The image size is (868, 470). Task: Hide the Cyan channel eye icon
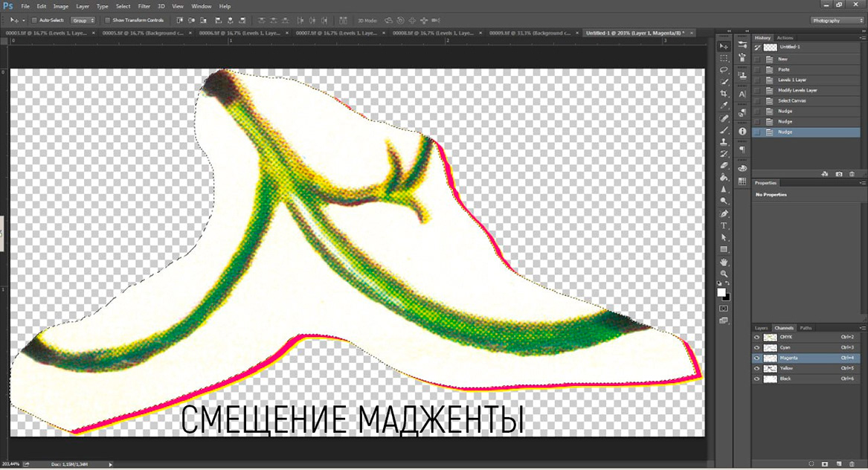click(757, 347)
